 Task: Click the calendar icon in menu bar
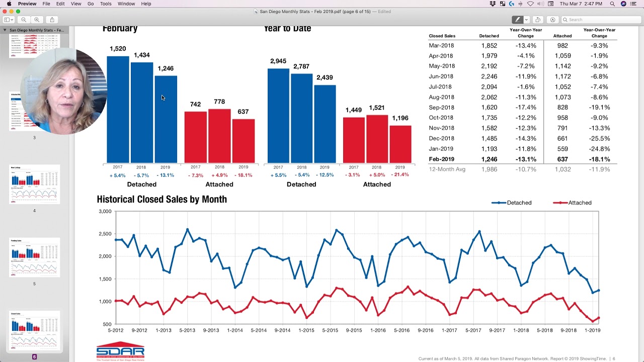click(550, 4)
